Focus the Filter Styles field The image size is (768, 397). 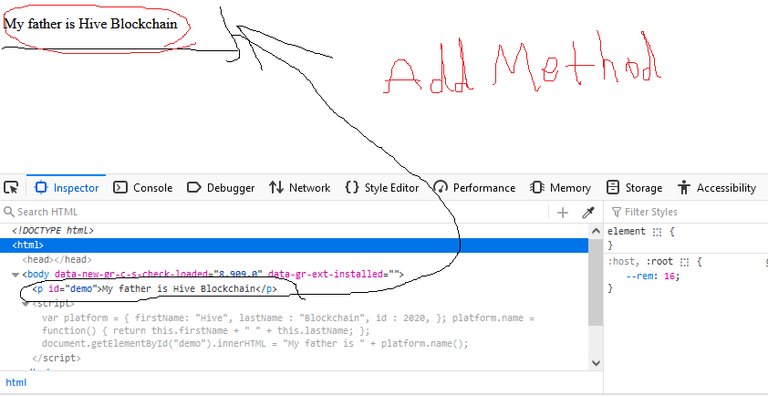[688, 212]
